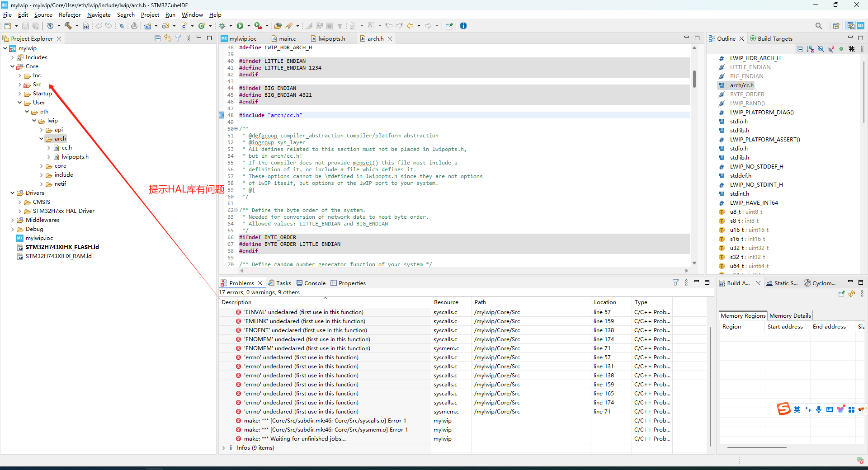Image resolution: width=868 pixels, height=470 pixels.
Task: Sort problems by the Resource column header
Action: click(446, 302)
